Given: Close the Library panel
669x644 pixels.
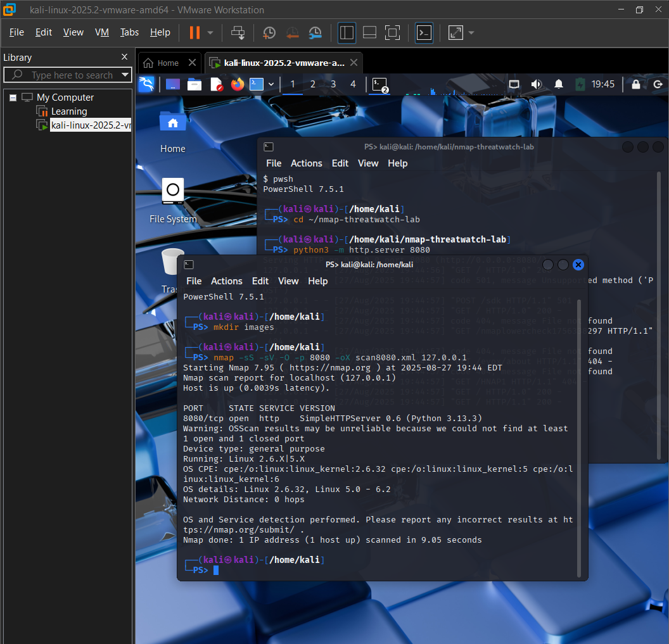Looking at the screenshot, I should point(125,57).
